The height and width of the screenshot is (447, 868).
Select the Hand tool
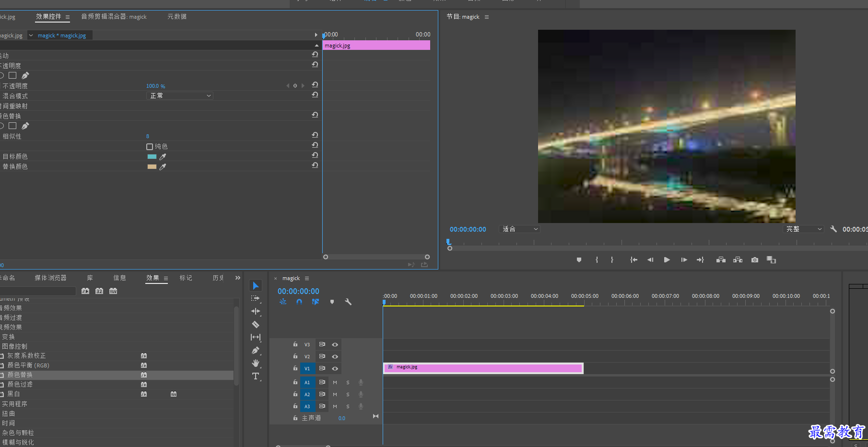click(256, 363)
